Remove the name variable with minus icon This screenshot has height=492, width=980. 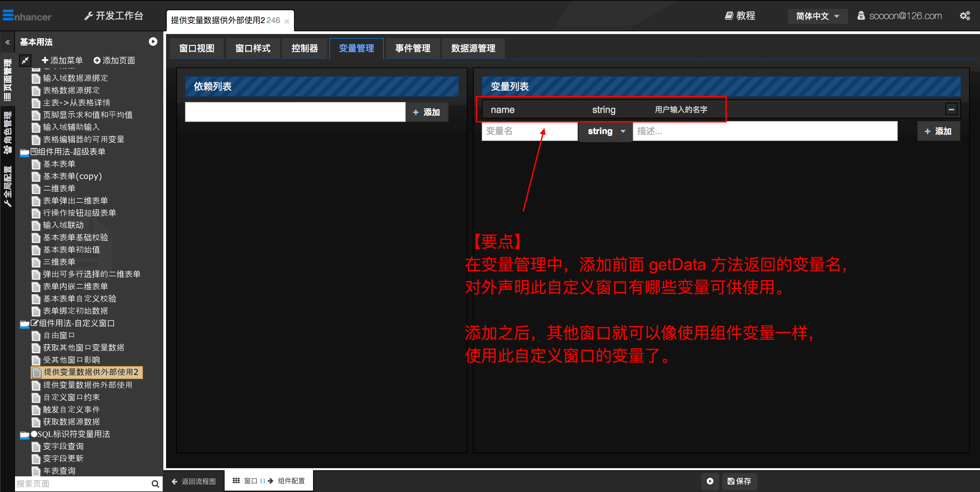pyautogui.click(x=951, y=110)
